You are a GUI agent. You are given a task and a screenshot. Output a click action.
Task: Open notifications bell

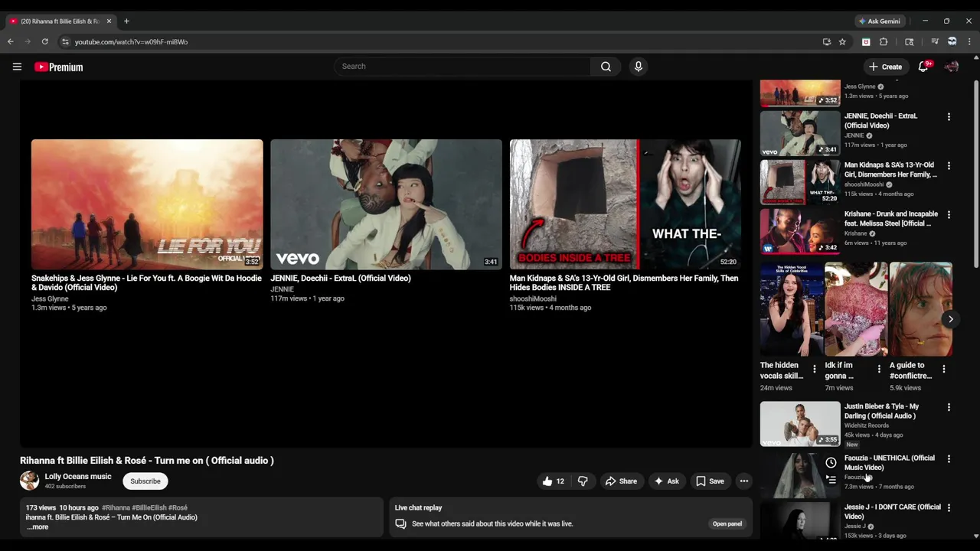[x=923, y=67]
